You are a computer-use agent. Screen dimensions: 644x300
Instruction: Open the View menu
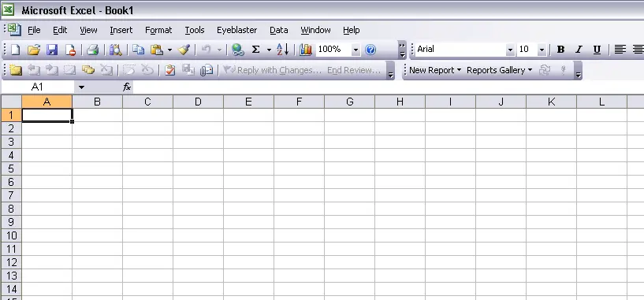click(x=88, y=30)
